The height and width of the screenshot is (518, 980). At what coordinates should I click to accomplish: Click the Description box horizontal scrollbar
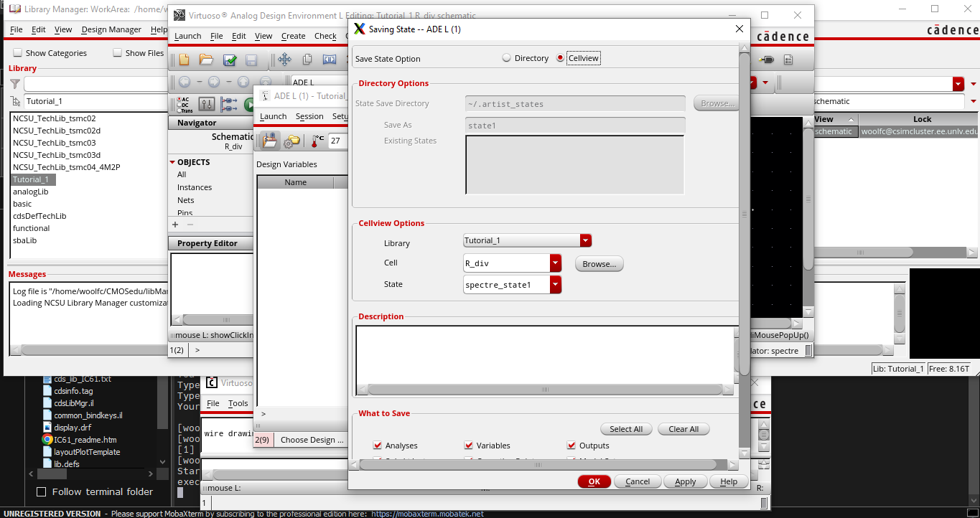pyautogui.click(x=546, y=390)
